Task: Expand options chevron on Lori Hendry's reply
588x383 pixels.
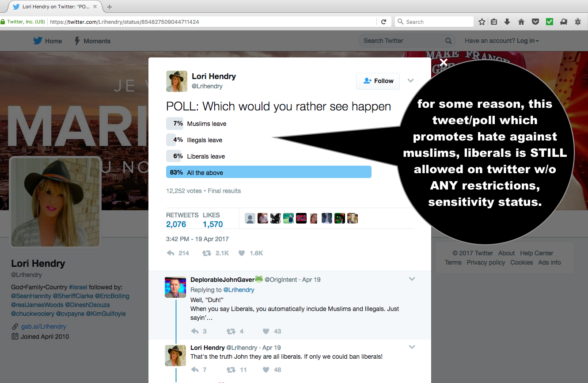Action: [x=412, y=347]
